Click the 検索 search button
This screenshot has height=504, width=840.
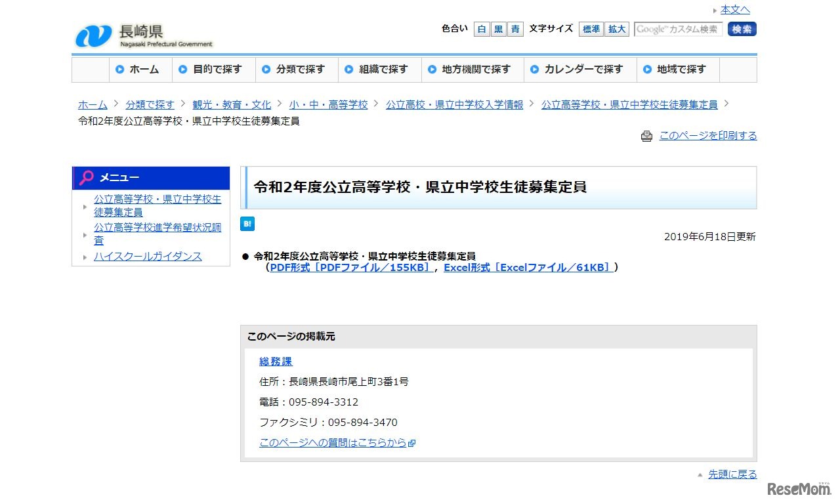pos(742,29)
